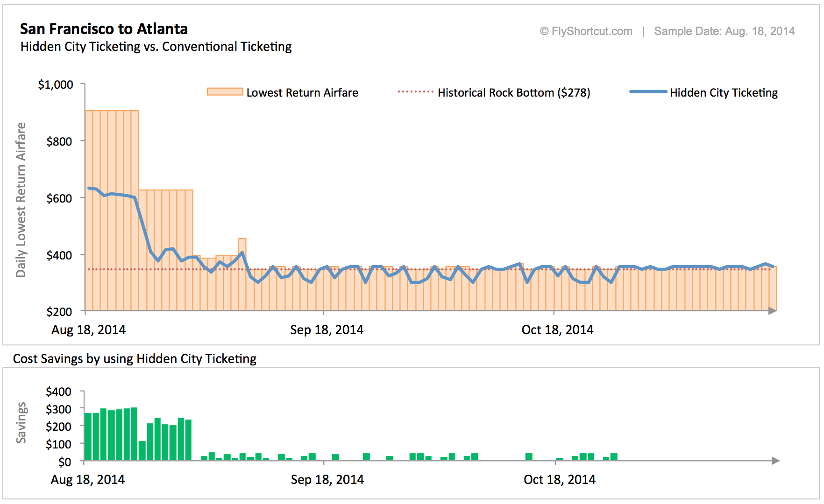Image resolution: width=824 pixels, height=504 pixels.
Task: Click the $200 label on the airfare chart
Action: (59, 312)
